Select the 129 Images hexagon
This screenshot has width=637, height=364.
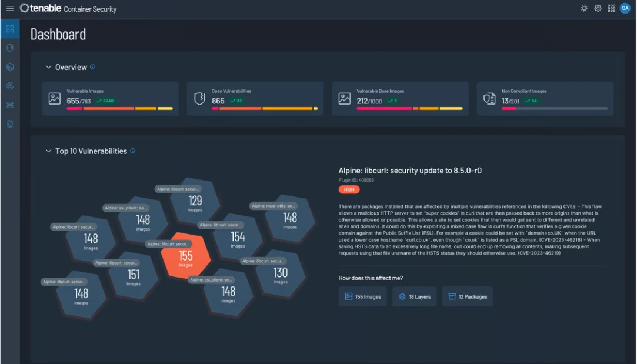click(x=195, y=201)
